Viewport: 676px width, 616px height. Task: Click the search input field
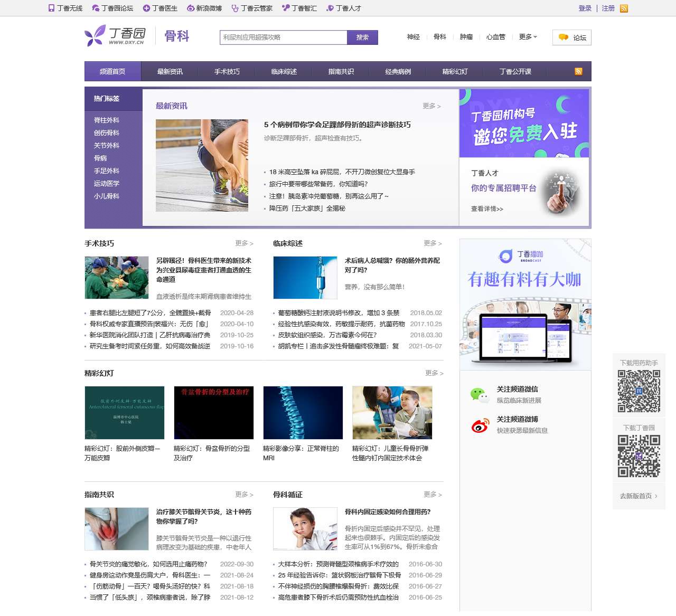pyautogui.click(x=284, y=37)
